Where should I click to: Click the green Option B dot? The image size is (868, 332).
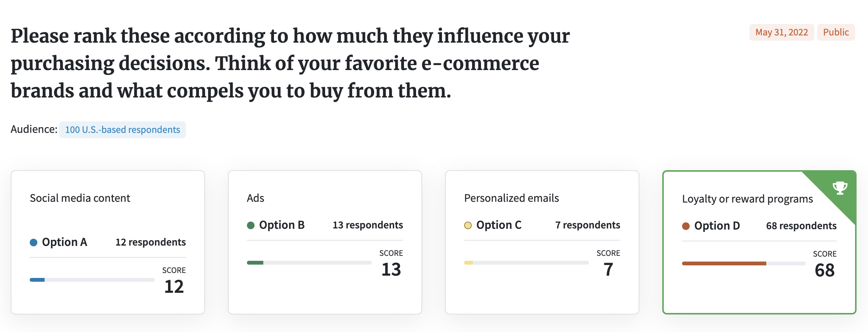click(x=251, y=225)
